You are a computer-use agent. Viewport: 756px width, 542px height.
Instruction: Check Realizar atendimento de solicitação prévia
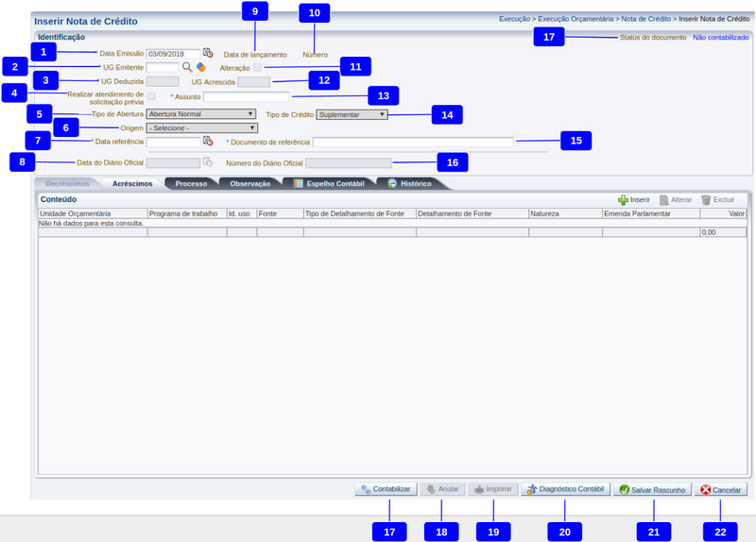(x=152, y=96)
